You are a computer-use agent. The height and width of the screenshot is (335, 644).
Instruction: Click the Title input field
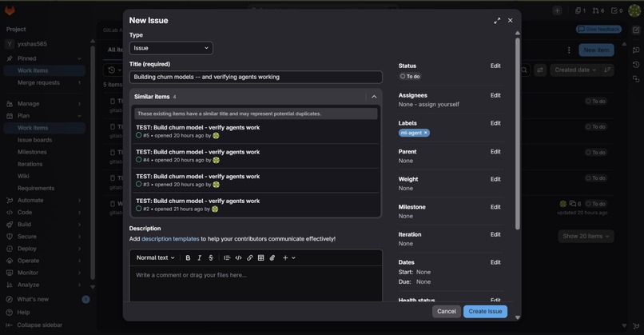[x=256, y=77]
